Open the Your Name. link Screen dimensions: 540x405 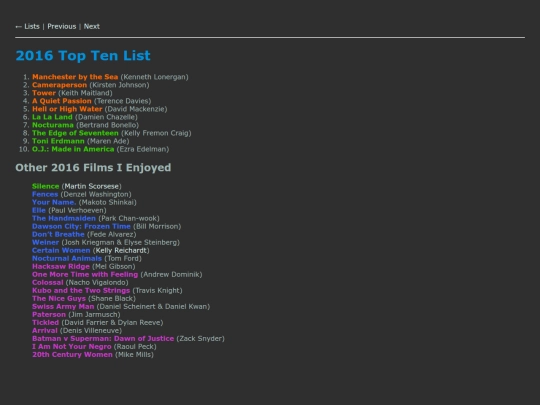[x=54, y=202]
